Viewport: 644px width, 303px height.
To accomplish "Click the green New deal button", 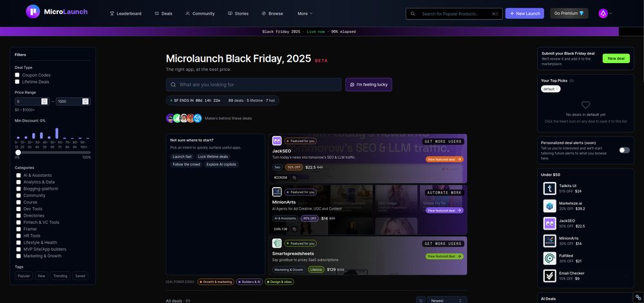I will coord(616,59).
